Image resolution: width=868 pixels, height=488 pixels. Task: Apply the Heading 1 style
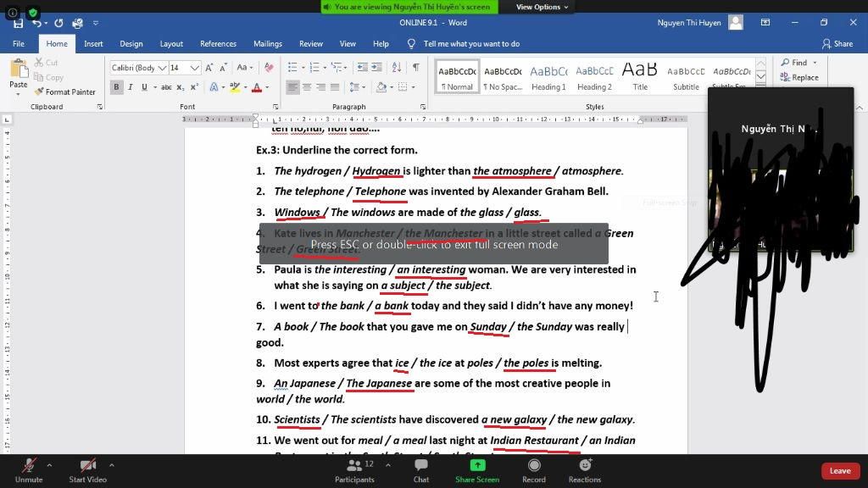point(548,76)
